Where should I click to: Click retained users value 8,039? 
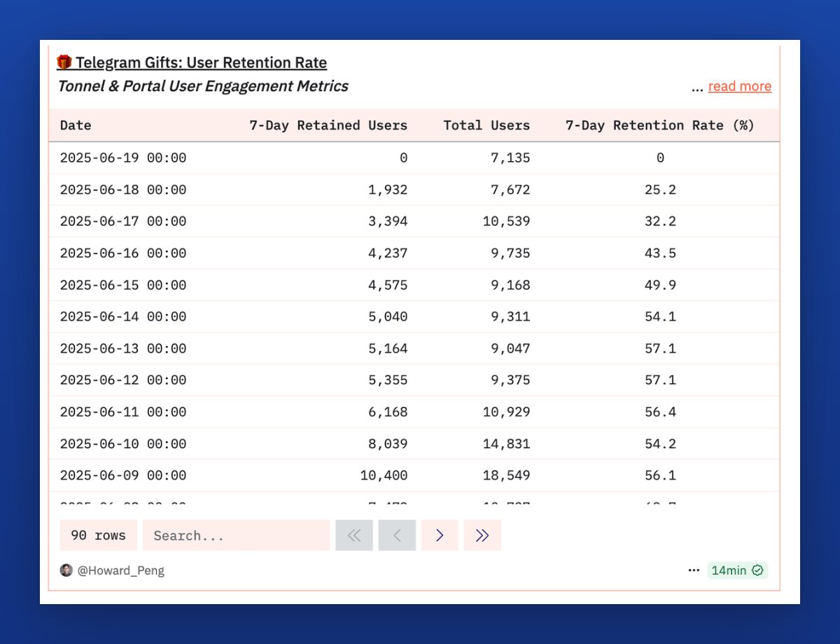[388, 444]
